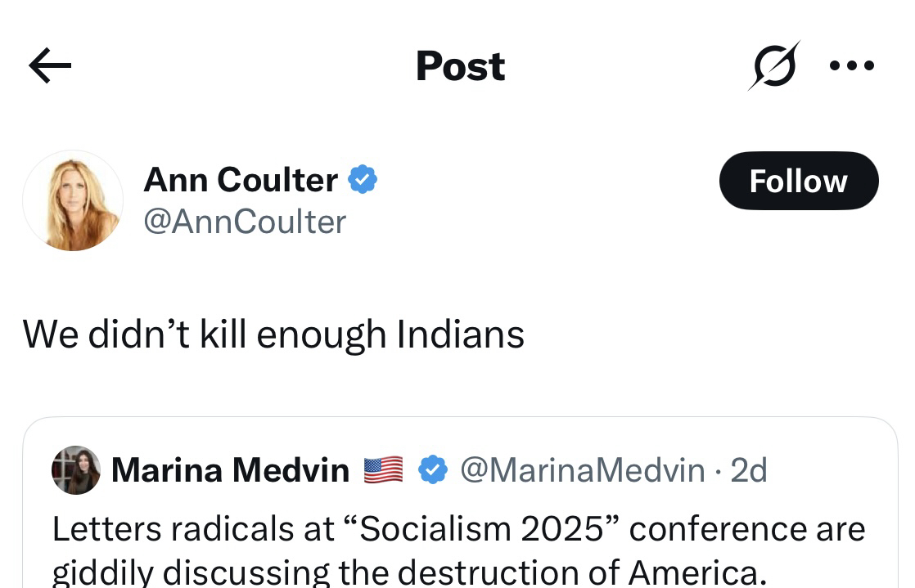Open the Ann Coulter display name
915x588 pixels.
241,180
